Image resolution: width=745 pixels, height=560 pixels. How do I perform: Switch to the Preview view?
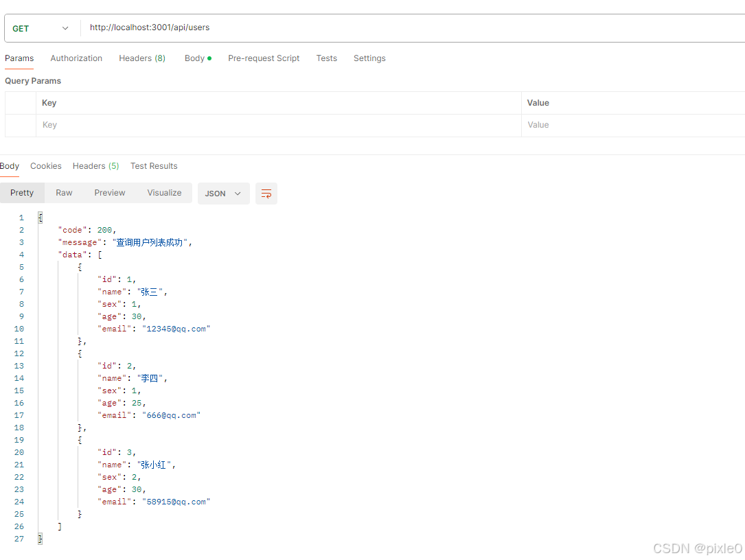110,193
